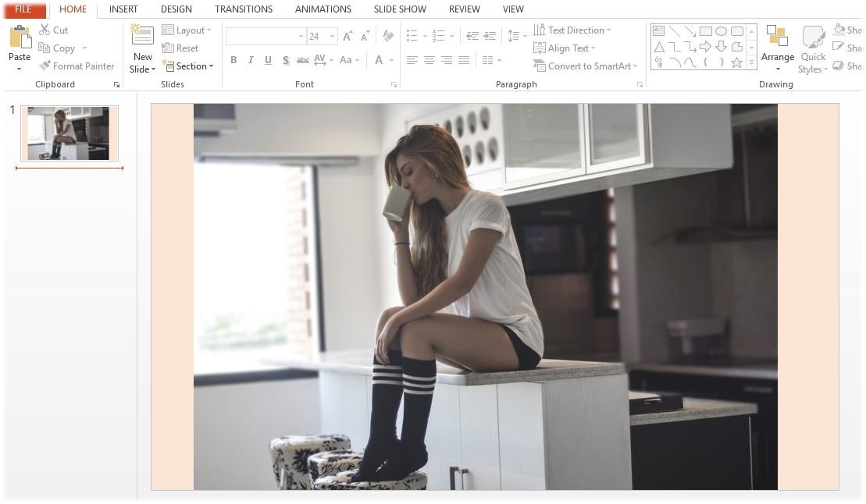Image resolution: width=866 pixels, height=504 pixels.
Task: Decrease font size with smaller A
Action: 365,37
